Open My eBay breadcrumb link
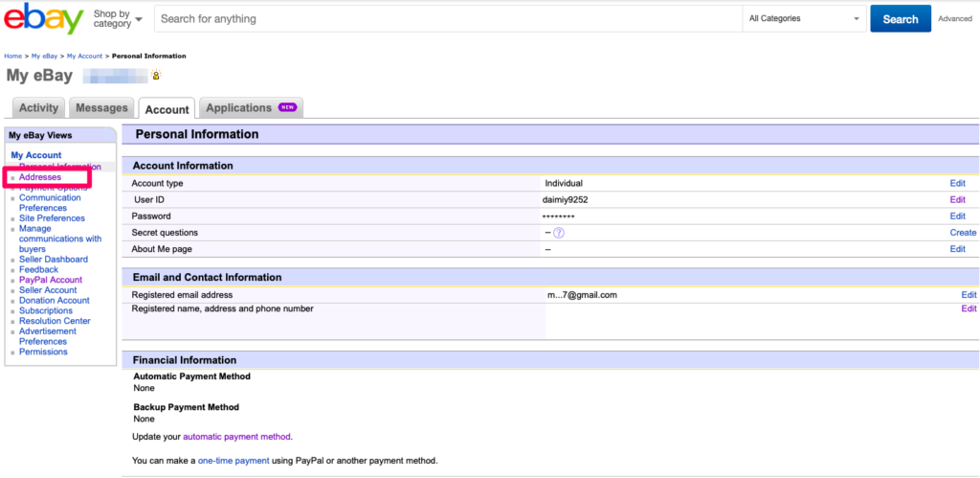 [44, 57]
